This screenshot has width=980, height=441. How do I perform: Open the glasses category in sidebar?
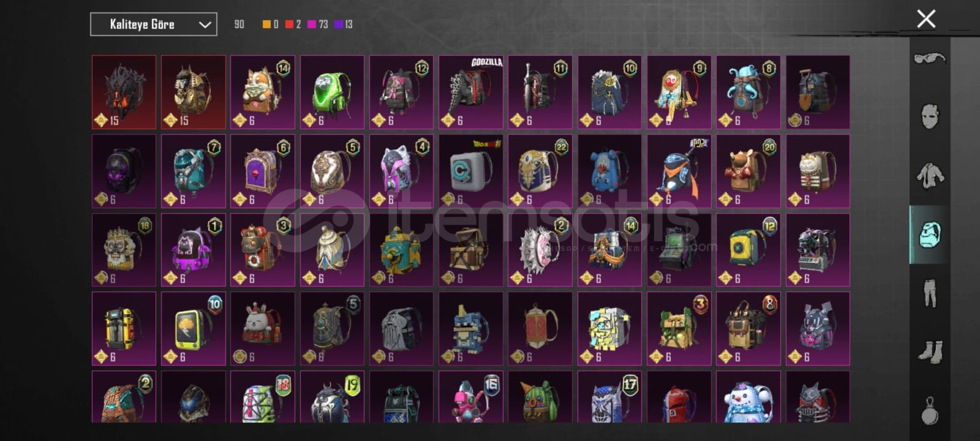tap(930, 59)
